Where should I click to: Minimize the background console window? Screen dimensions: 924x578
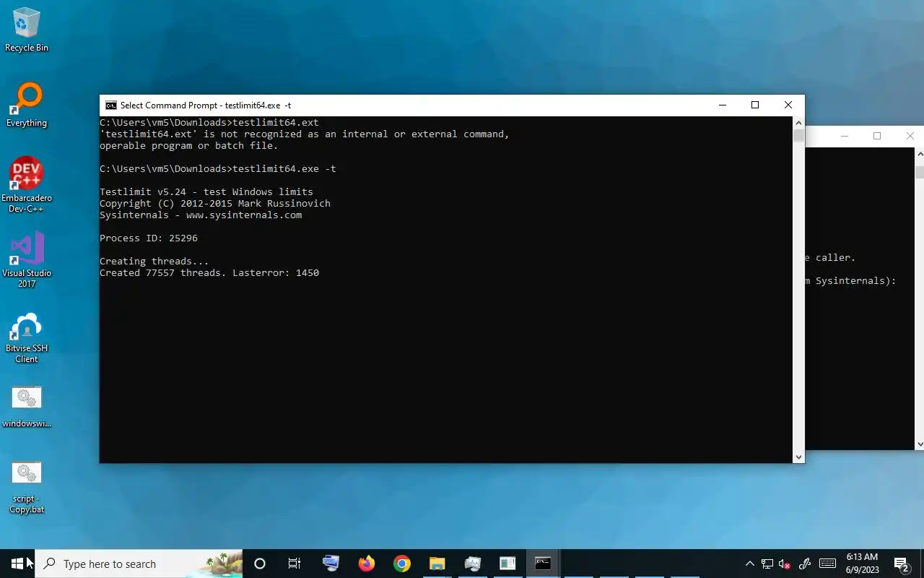(x=845, y=136)
